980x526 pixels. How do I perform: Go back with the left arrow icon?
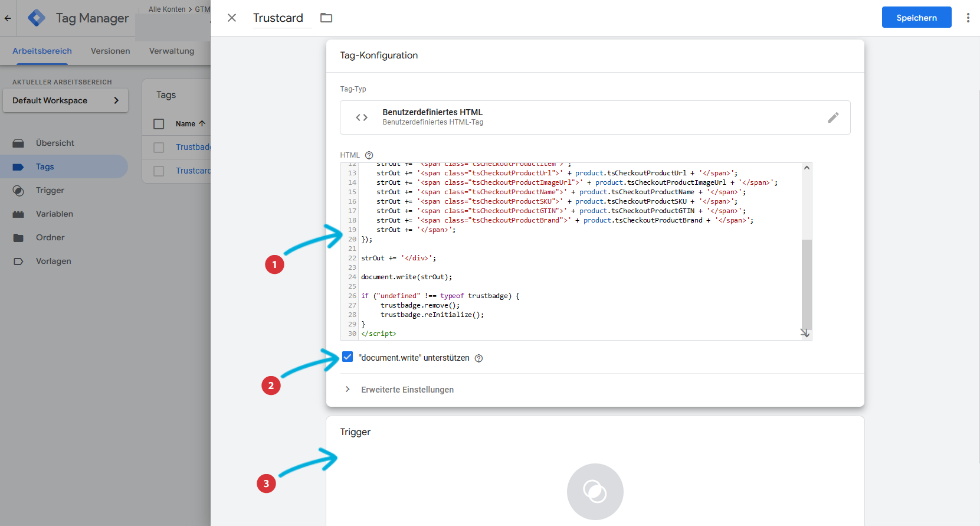click(8, 18)
